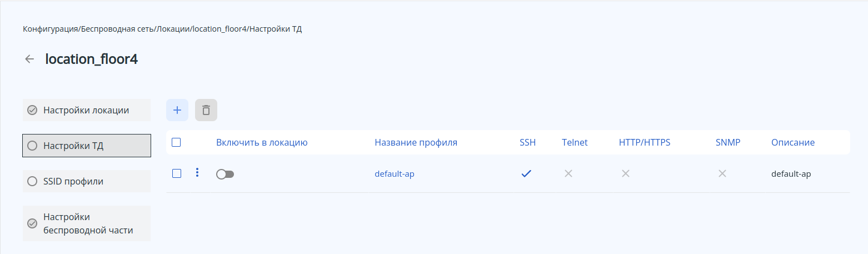The image size is (868, 254).
Task: Go to SSID профили section
Action: 86,181
